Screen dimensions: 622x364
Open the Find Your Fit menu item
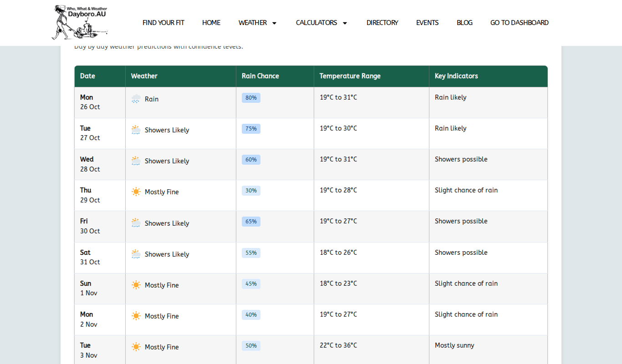tap(163, 23)
